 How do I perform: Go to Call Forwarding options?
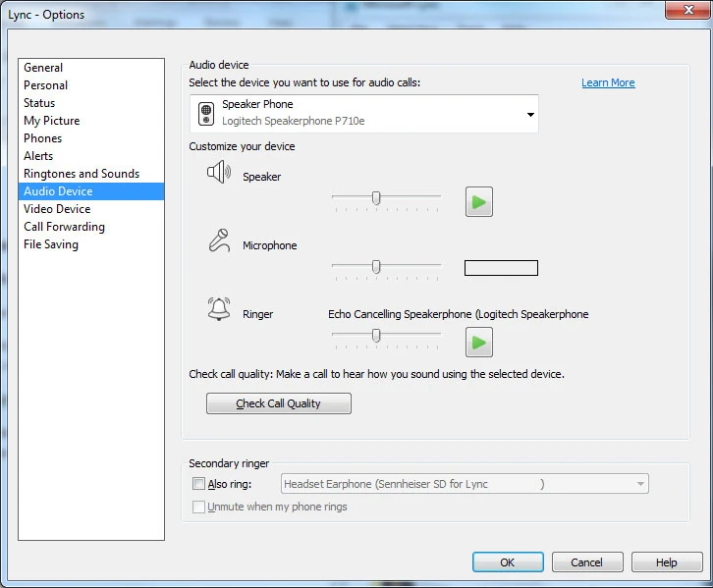point(64,227)
